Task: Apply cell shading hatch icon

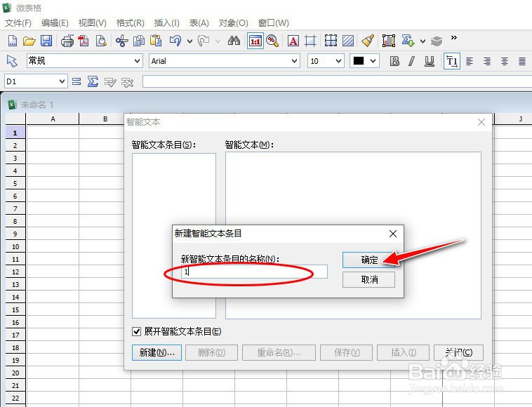Action: pos(348,41)
